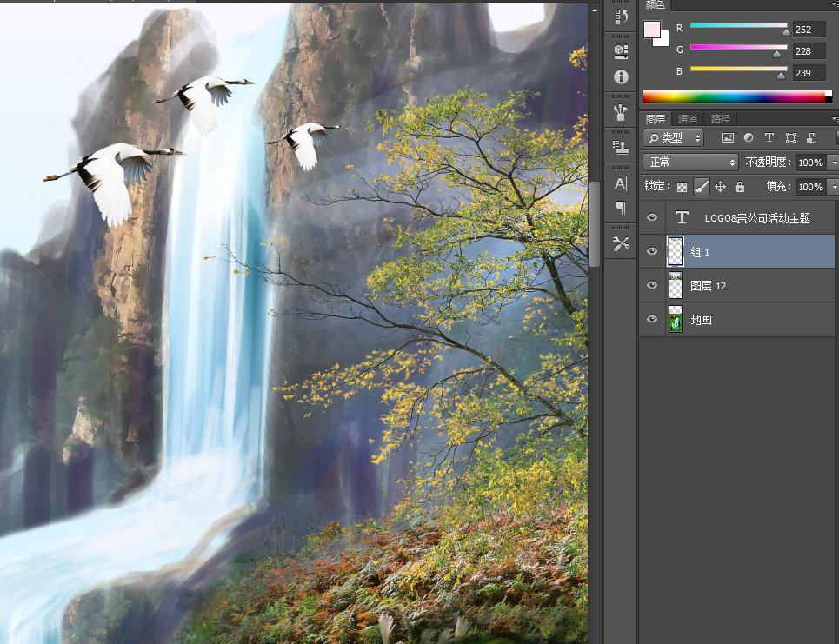Screen dimensions: 839x644
Task: Click the B channel color slider
Action: [738, 69]
